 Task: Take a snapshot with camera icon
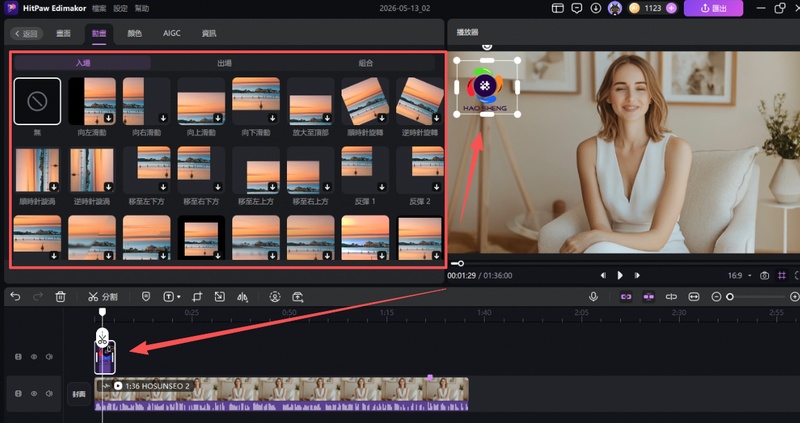pos(764,276)
